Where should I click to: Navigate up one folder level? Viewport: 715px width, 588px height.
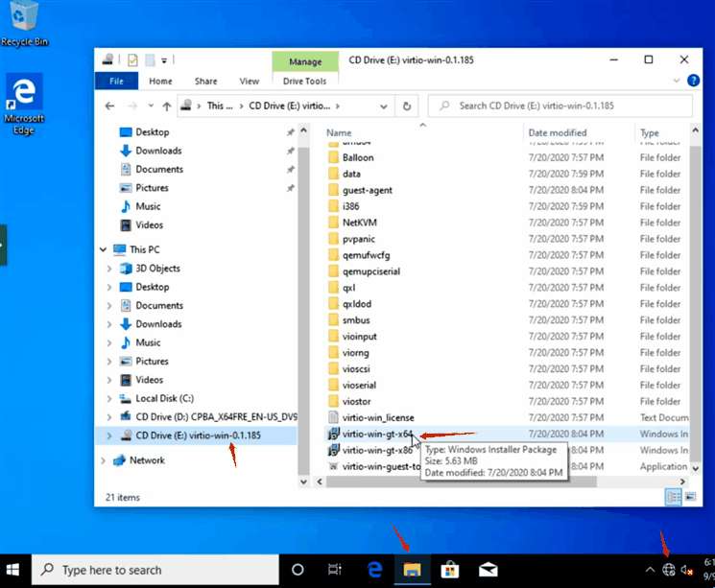(x=166, y=106)
